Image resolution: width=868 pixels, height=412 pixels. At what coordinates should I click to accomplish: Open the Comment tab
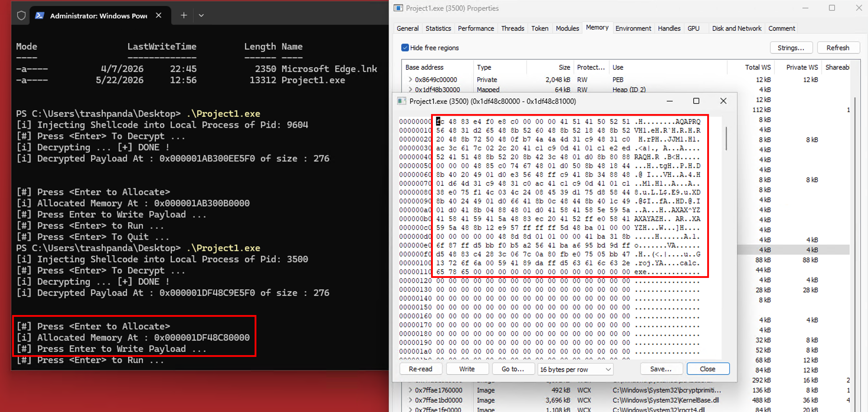tap(782, 28)
